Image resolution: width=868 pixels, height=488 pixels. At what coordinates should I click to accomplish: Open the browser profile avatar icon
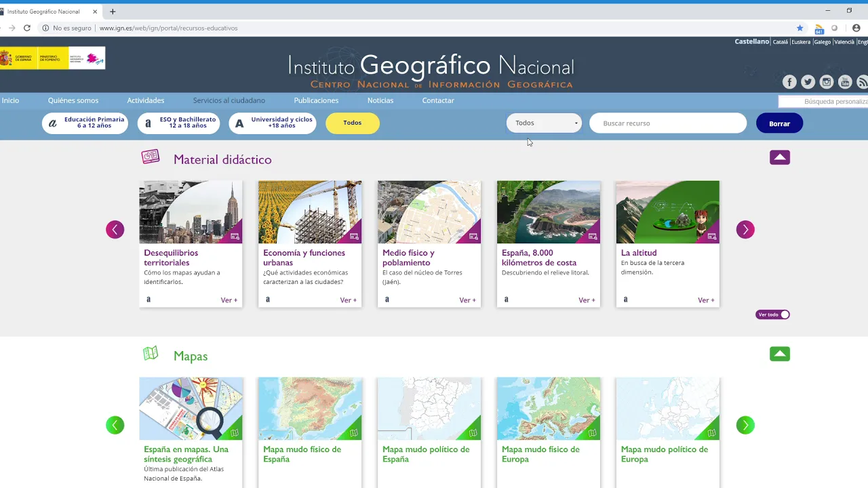click(x=856, y=28)
